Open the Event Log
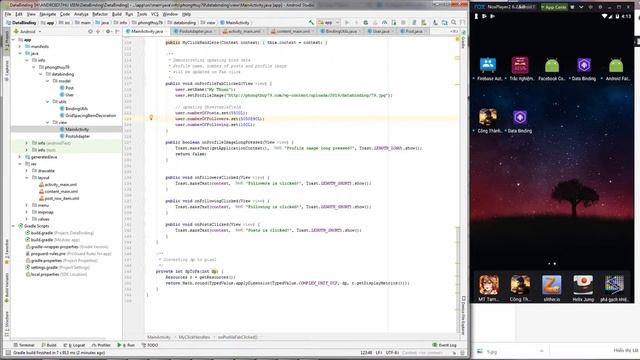This screenshot has height=360, width=640. click(444, 345)
